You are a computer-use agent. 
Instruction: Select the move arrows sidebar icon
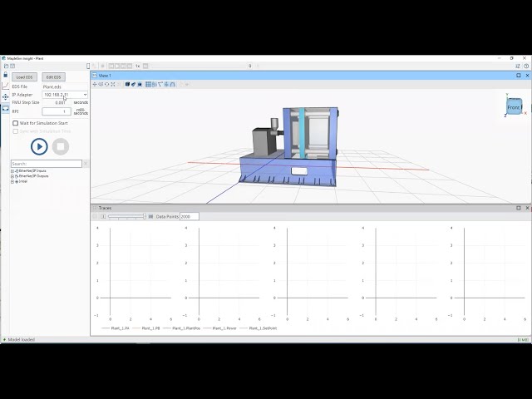click(x=6, y=97)
